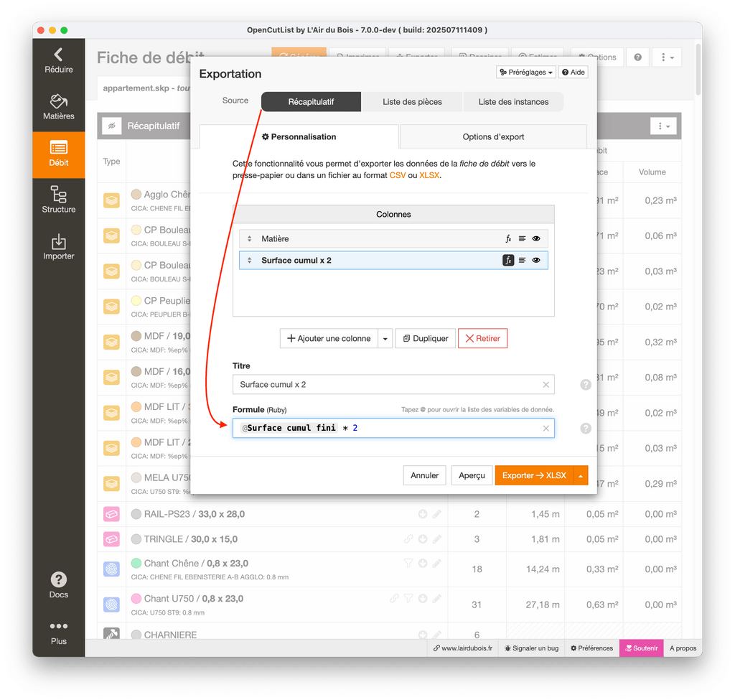Click the alignment icon on Matière column
This screenshot has height=700, width=735.
click(x=523, y=238)
